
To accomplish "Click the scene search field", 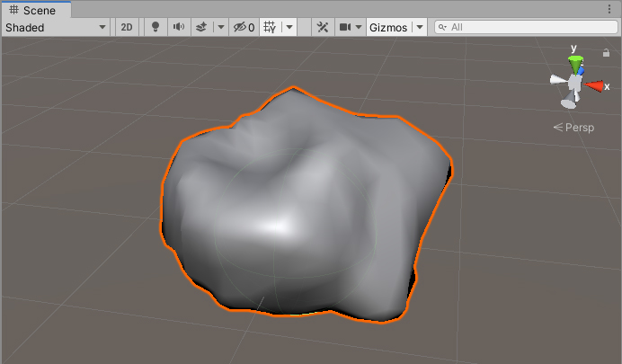I will click(x=526, y=27).
